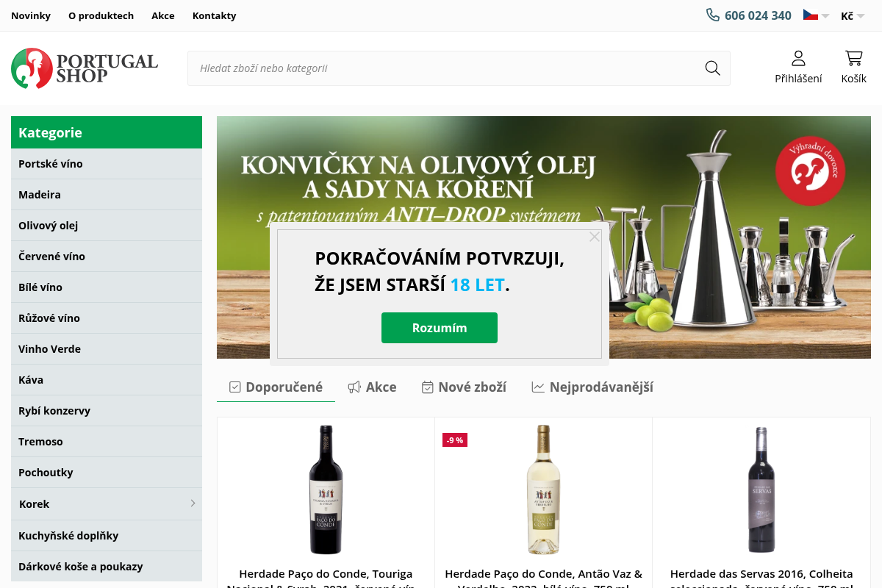Click the -9 % discount badge
882x588 pixels.
coord(455,440)
